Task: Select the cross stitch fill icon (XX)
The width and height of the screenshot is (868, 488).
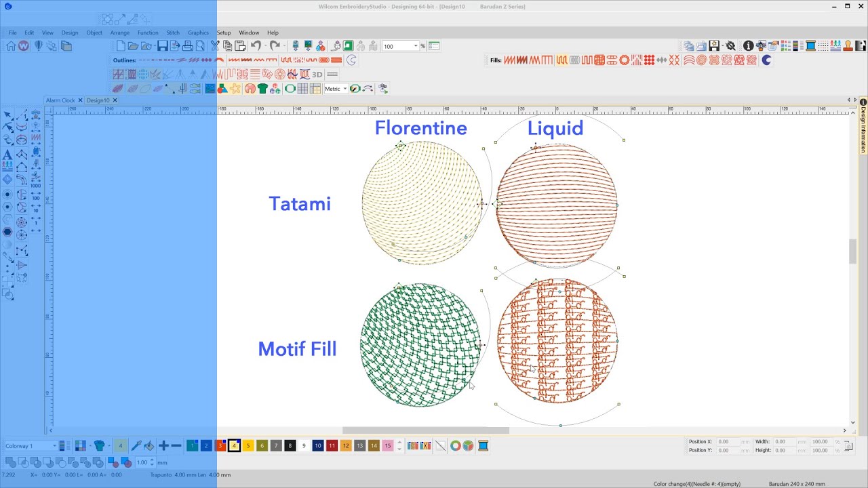Action: (x=674, y=60)
